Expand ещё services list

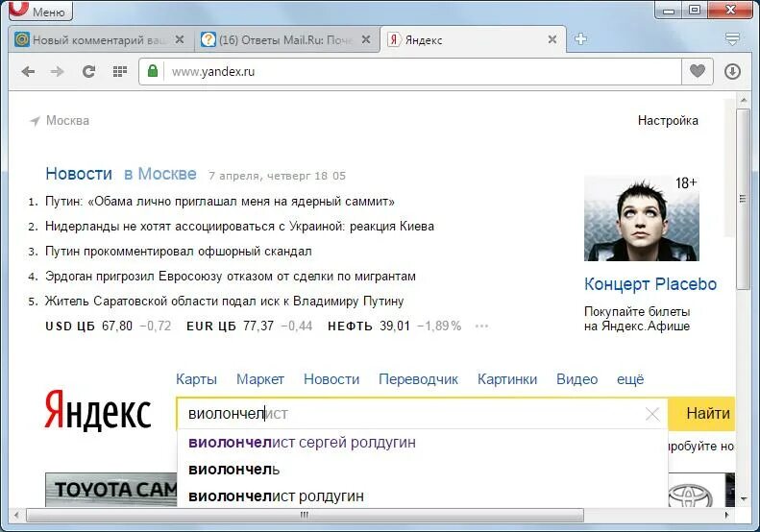click(x=630, y=379)
